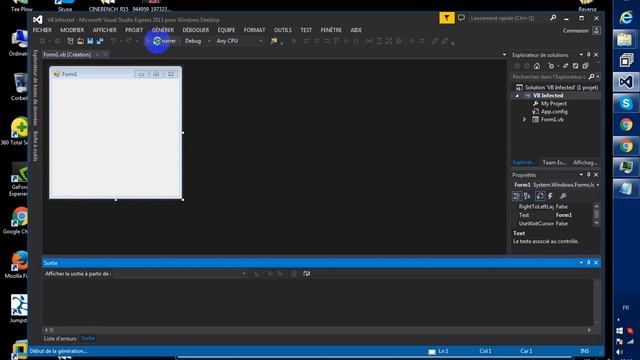Click the Visual Studio taskbar icon

(x=626, y=82)
